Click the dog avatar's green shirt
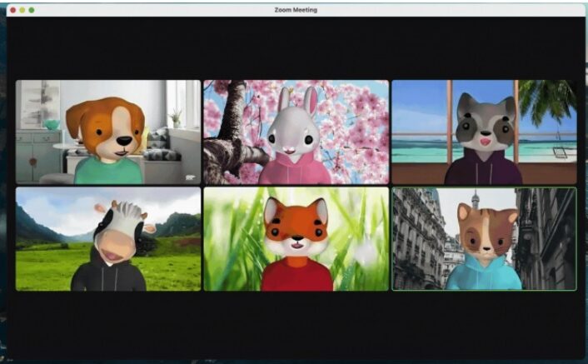 [x=108, y=171]
